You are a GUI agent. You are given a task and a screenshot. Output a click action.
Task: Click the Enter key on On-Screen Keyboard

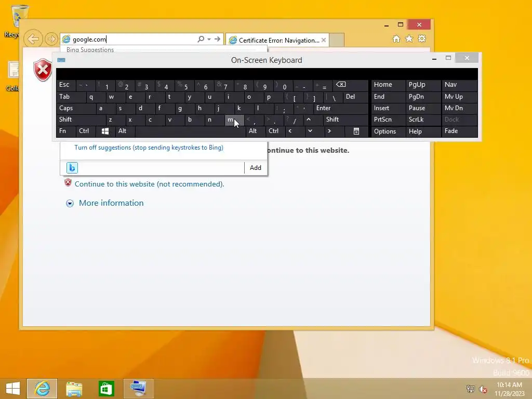(341, 108)
